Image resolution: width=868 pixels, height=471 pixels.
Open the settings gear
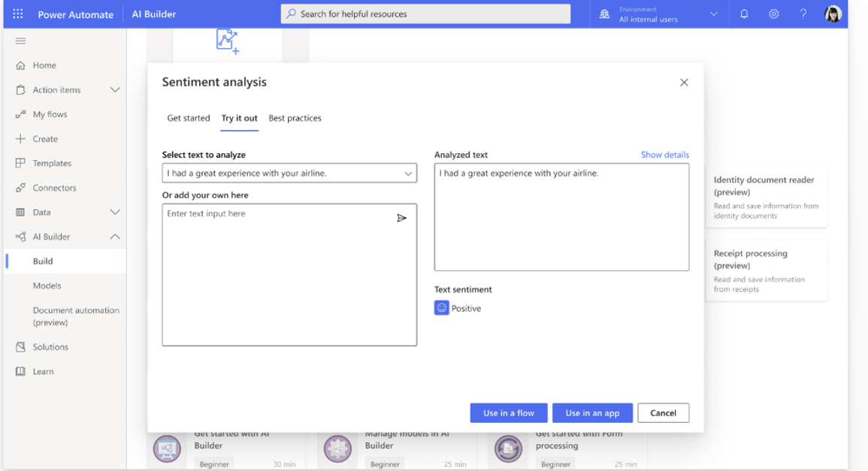[x=773, y=14]
